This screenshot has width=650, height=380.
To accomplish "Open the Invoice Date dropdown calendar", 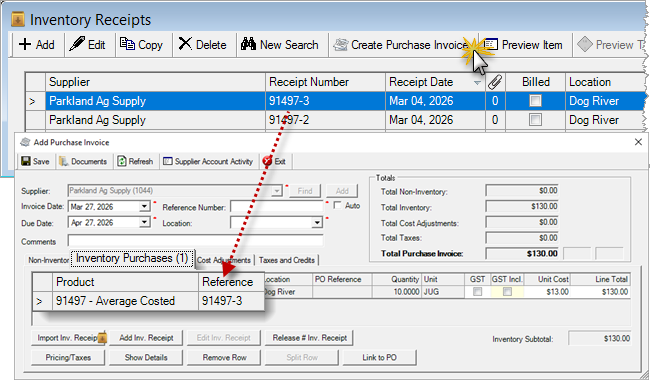I will (x=144, y=206).
